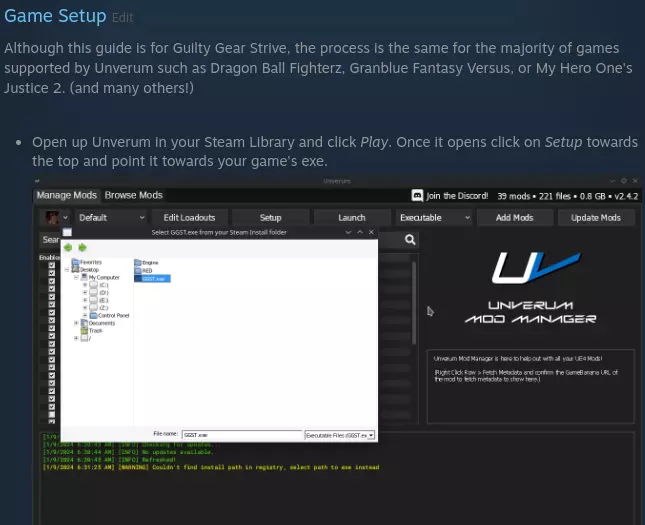Select the Documents icon in the tree
Image resolution: width=645 pixels, height=525 pixels.
84,323
